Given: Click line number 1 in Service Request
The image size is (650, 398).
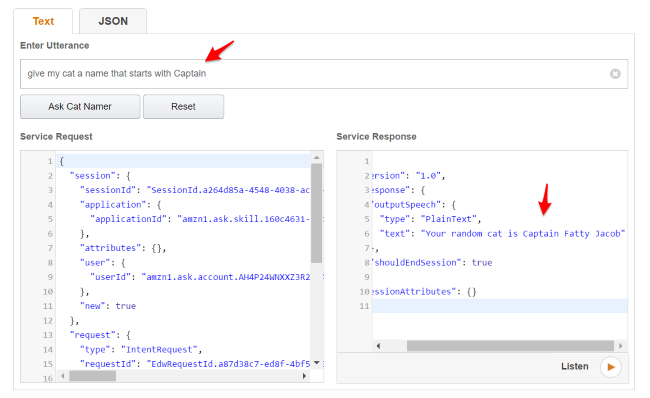Looking at the screenshot, I should tap(50, 161).
